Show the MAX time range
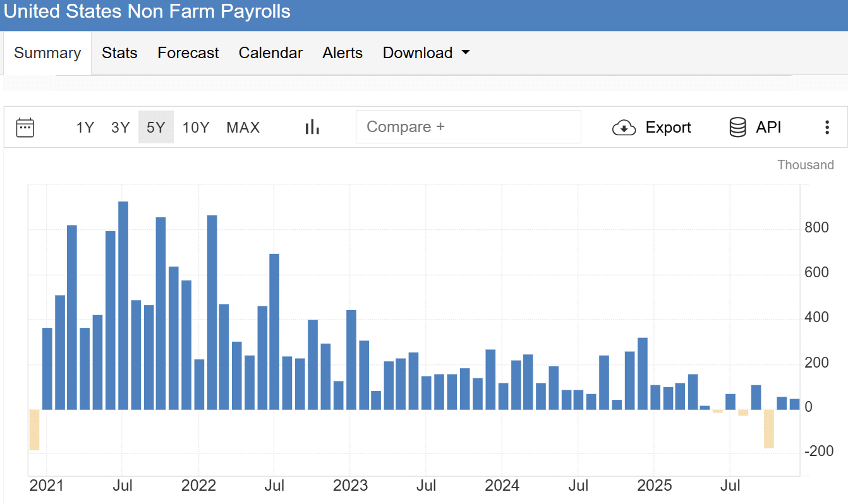The width and height of the screenshot is (848, 504). [243, 128]
